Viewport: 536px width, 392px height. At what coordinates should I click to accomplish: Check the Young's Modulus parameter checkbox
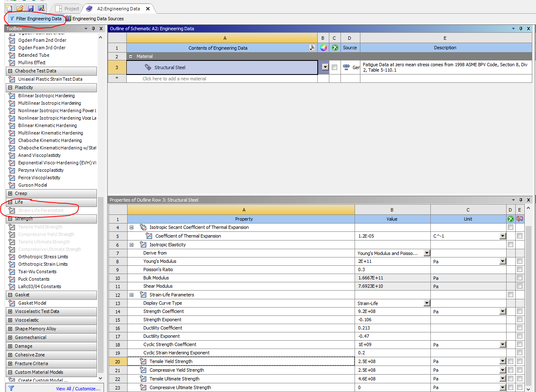coord(519,261)
